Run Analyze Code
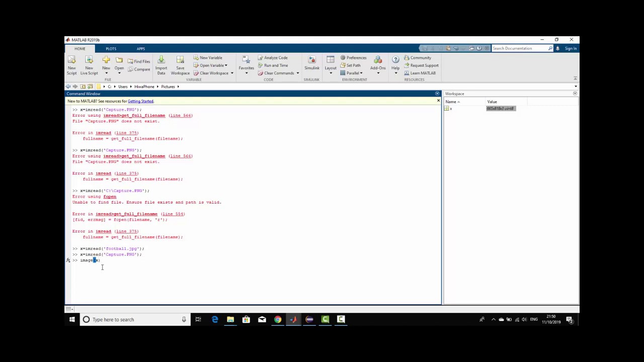Image resolution: width=644 pixels, height=362 pixels. pos(272,57)
